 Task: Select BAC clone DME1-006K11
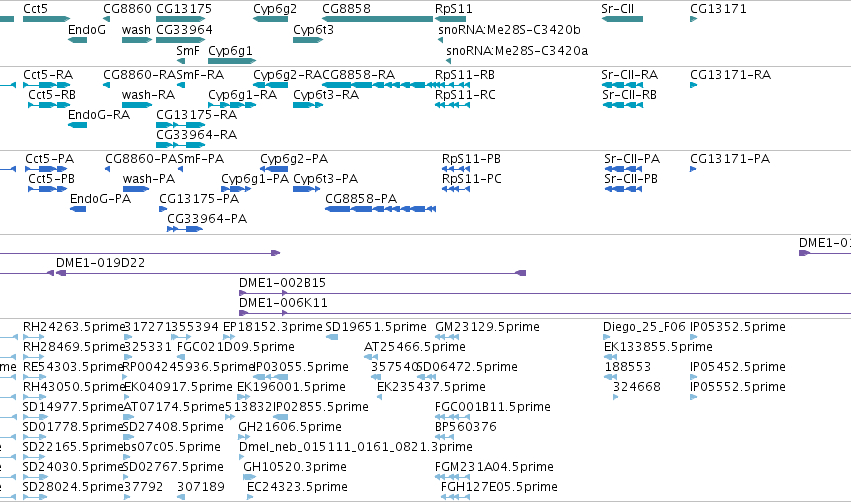point(545,313)
